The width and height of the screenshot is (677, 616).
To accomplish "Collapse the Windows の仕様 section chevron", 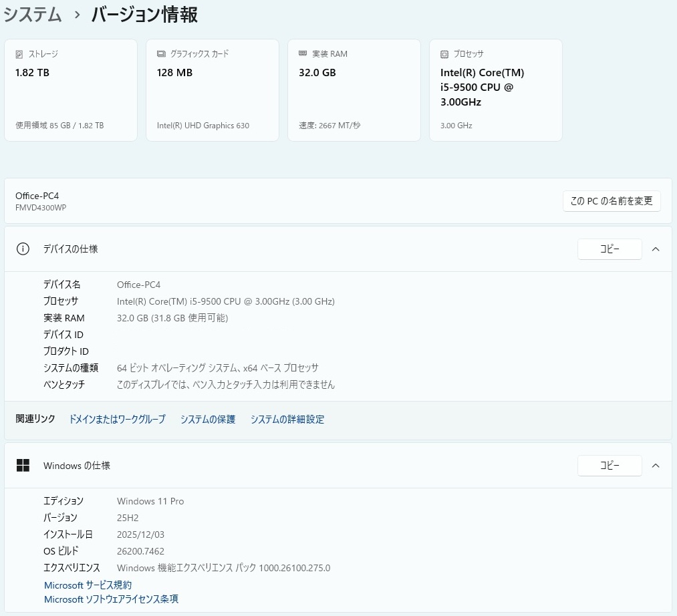I will [x=655, y=466].
